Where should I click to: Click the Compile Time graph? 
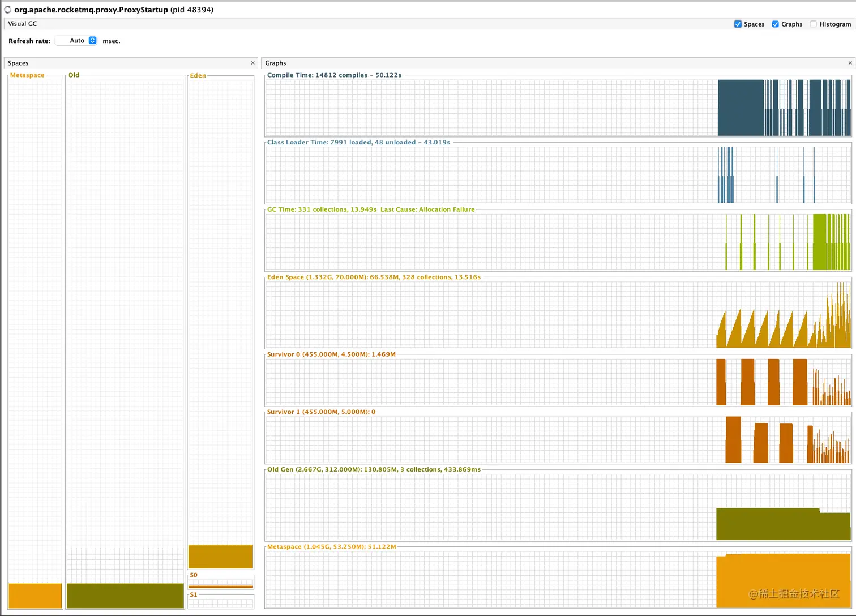click(x=558, y=108)
